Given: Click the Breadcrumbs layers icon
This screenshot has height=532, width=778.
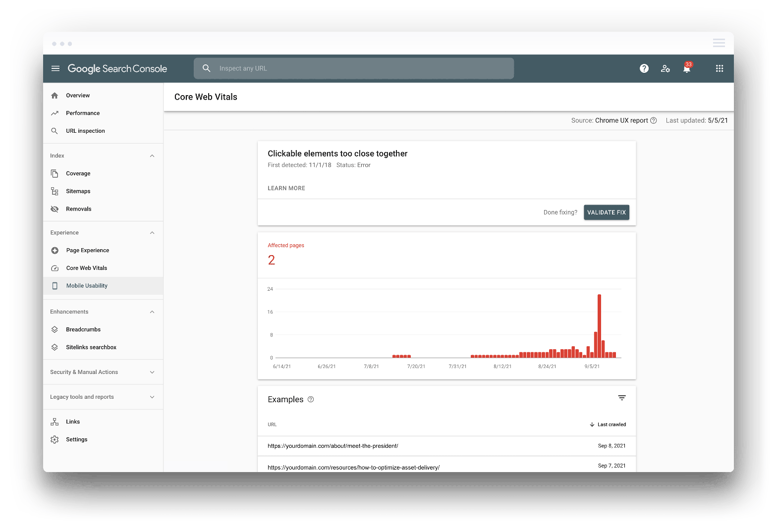Looking at the screenshot, I should pos(55,329).
